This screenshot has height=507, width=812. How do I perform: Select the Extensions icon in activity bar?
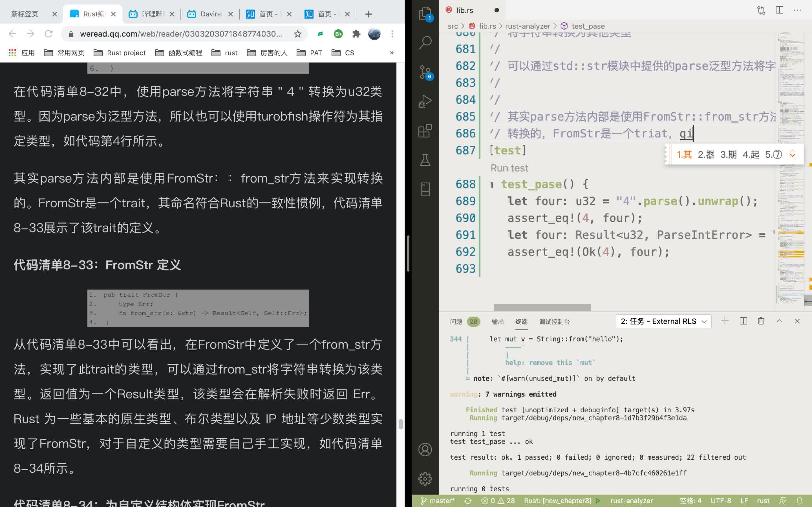coord(425,131)
